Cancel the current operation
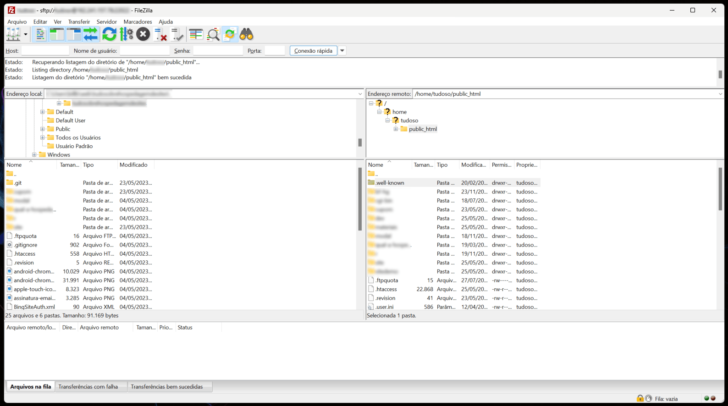Image resolution: width=728 pixels, height=406 pixels. coord(143,34)
